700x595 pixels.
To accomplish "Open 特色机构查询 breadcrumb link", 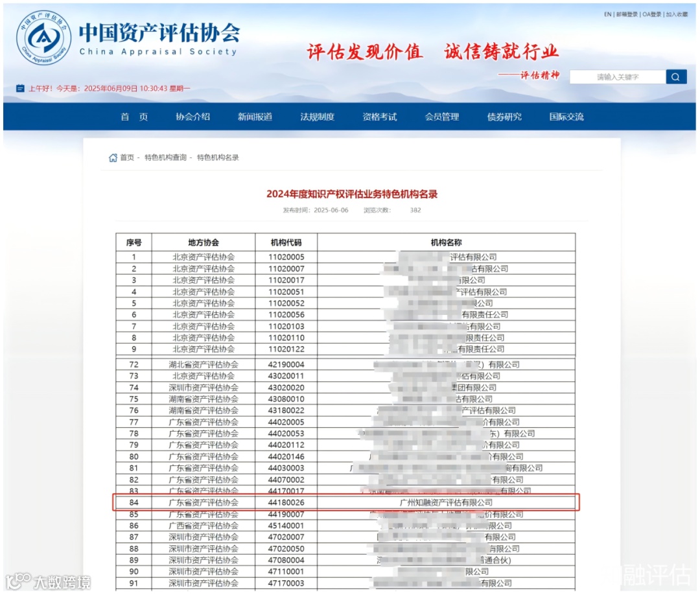I will [x=166, y=157].
